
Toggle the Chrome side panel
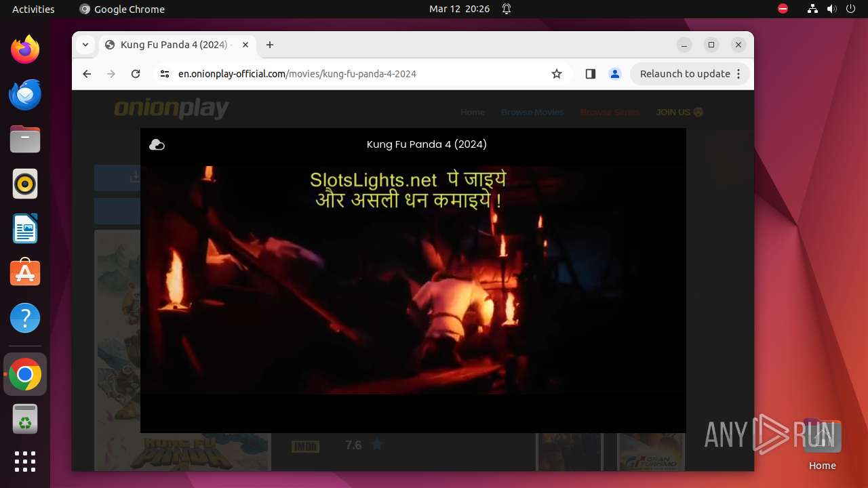590,74
